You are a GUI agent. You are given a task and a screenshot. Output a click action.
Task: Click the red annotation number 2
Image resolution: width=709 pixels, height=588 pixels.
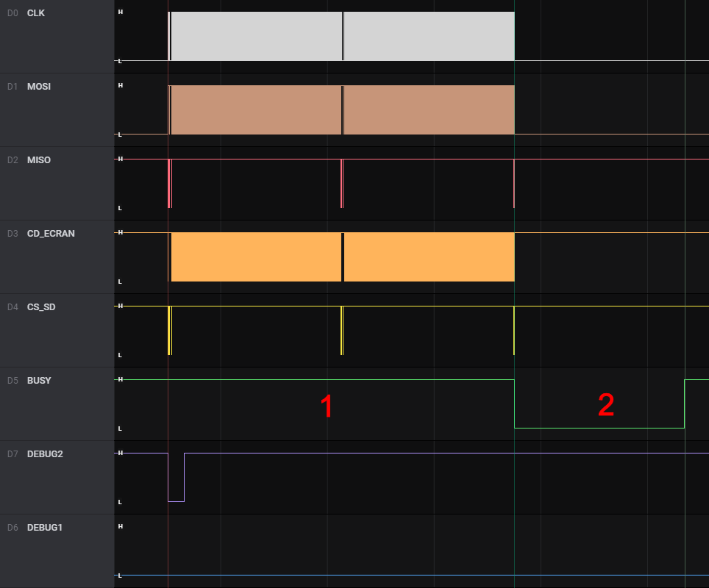(x=605, y=405)
